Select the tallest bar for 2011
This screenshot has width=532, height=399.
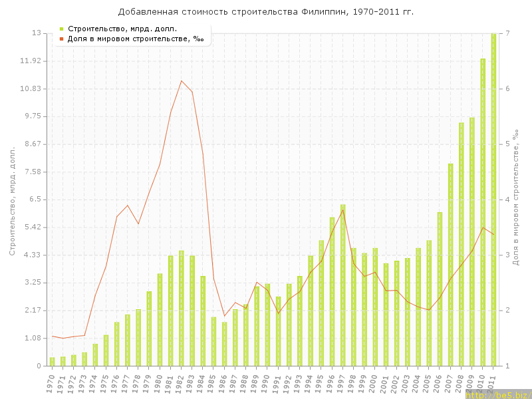[493, 199]
